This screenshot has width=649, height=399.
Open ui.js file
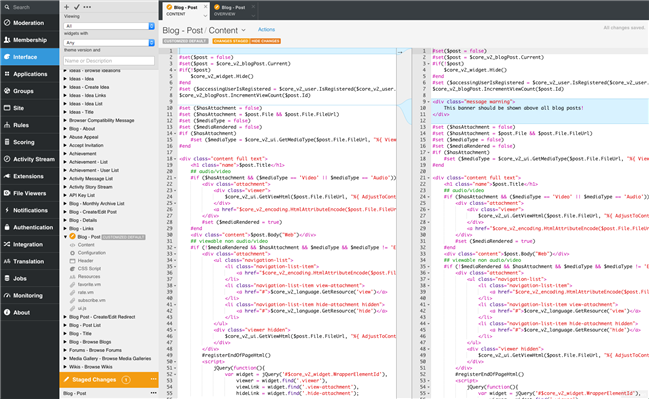tap(82, 308)
